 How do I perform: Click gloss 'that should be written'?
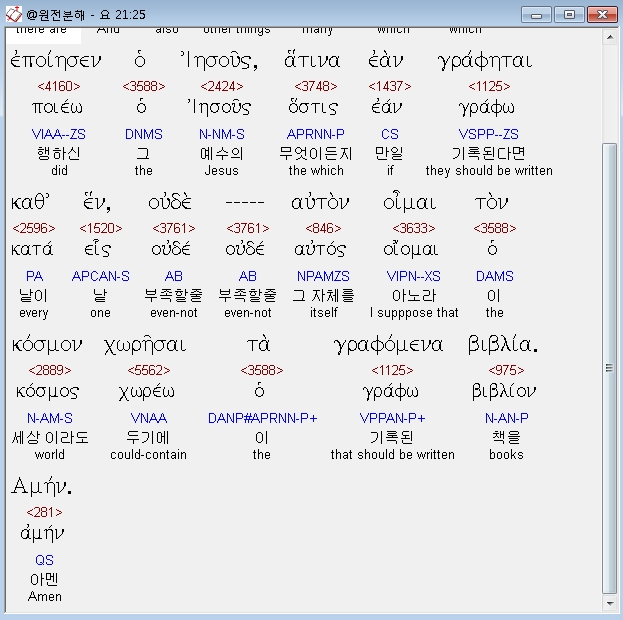(393, 455)
